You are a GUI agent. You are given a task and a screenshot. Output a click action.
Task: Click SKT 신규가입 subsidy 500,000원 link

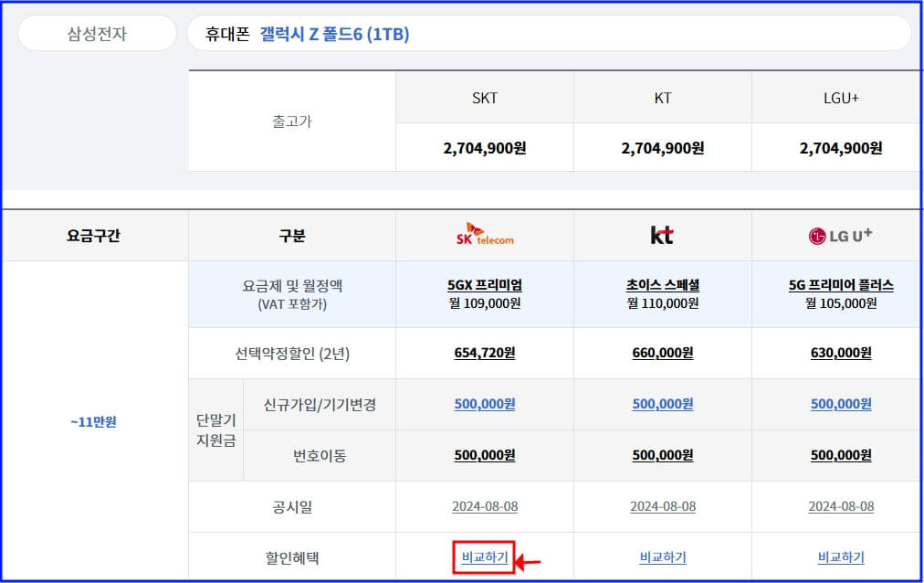484,403
